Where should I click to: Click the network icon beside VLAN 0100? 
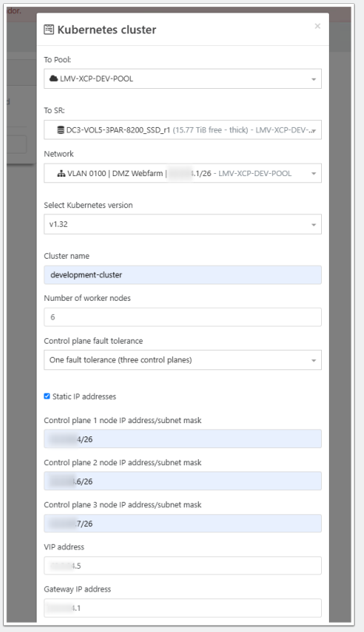[62, 174]
